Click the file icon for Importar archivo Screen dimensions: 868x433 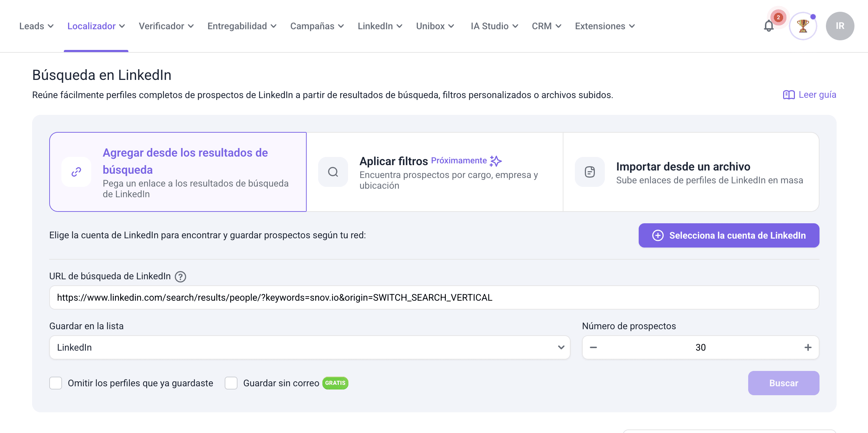589,172
